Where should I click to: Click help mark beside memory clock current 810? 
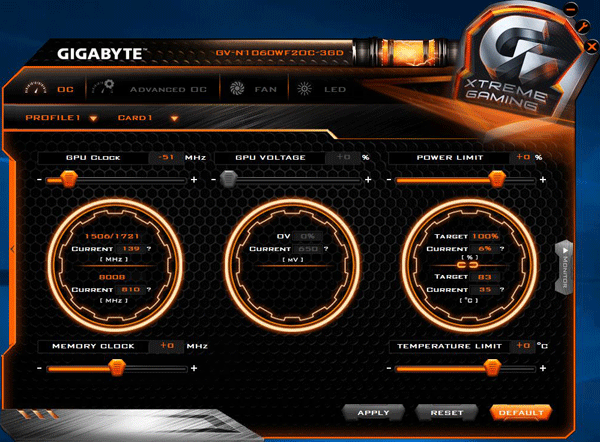coord(149,290)
